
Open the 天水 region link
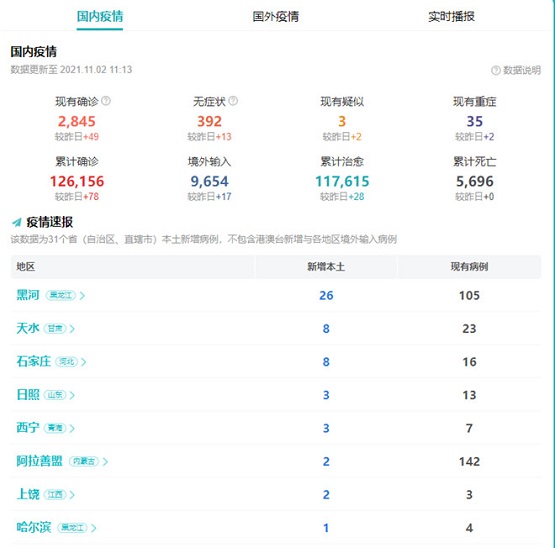[x=28, y=328]
